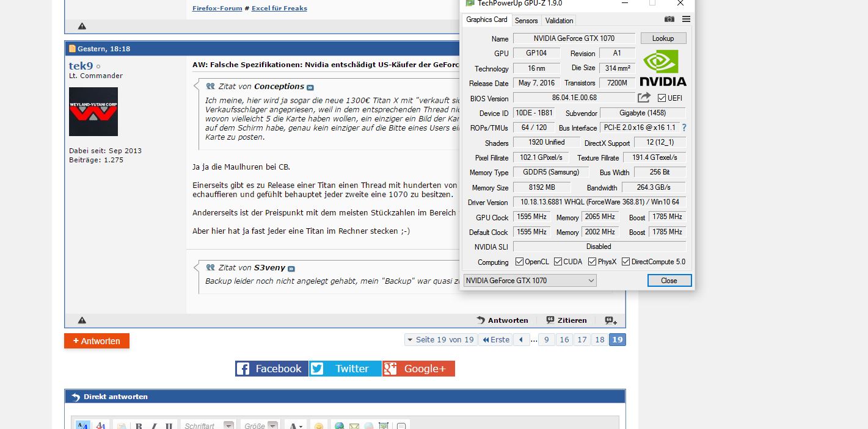Click the switch editor mode A/A icon
This screenshot has width=868, height=429.
coord(82,425)
